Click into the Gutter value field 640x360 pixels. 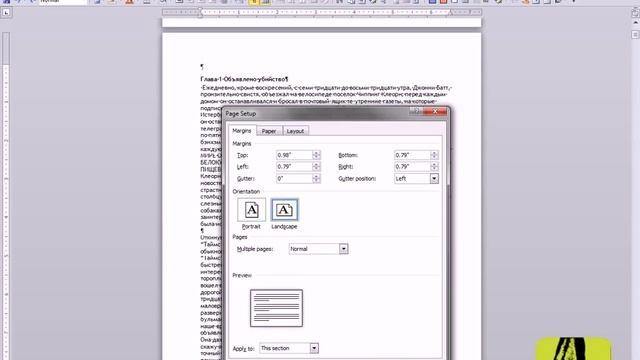(x=294, y=178)
